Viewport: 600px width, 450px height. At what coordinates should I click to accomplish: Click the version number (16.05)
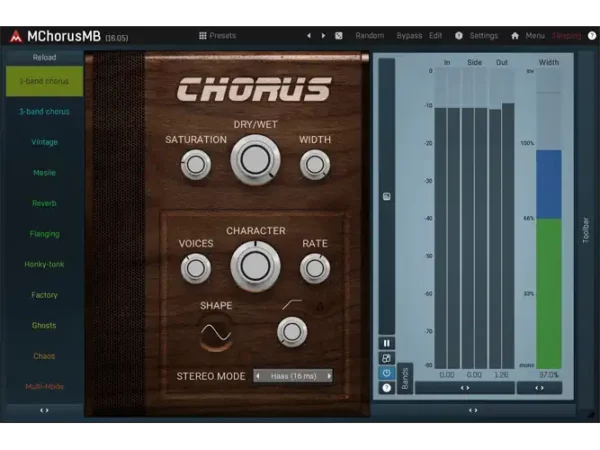coord(117,38)
